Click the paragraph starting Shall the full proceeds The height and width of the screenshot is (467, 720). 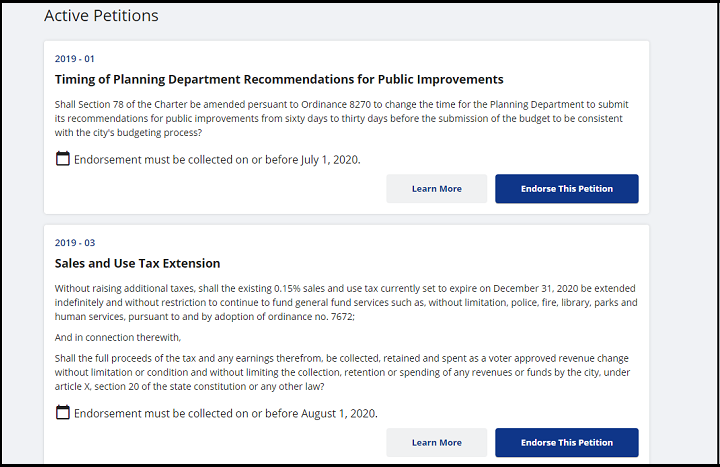pyautogui.click(x=342, y=372)
